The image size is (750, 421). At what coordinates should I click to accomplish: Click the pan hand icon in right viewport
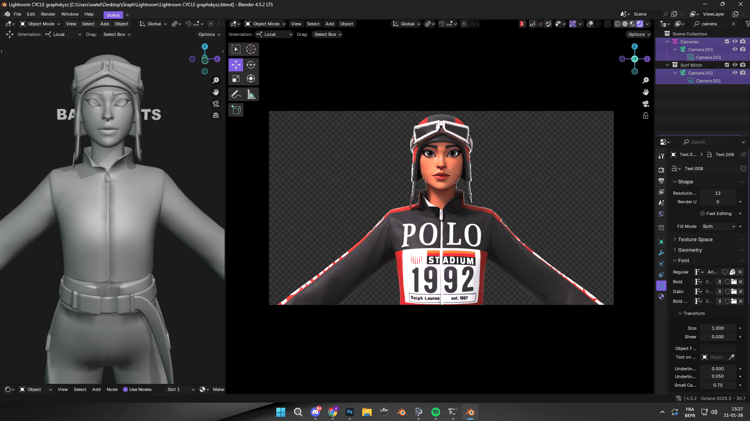[646, 92]
